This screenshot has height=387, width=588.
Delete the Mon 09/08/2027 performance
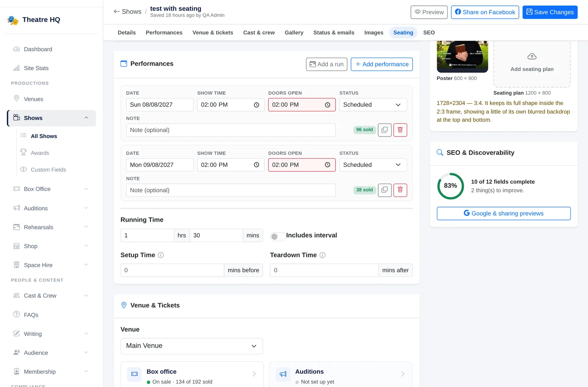click(400, 190)
